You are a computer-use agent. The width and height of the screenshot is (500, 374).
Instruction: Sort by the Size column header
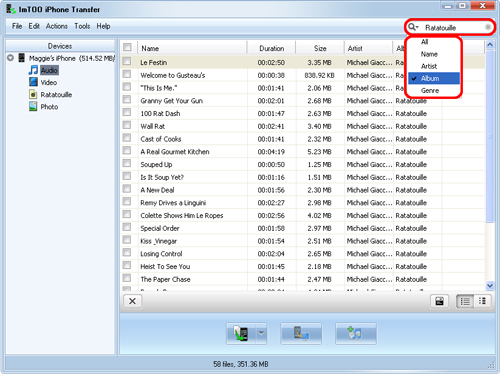tap(320, 48)
